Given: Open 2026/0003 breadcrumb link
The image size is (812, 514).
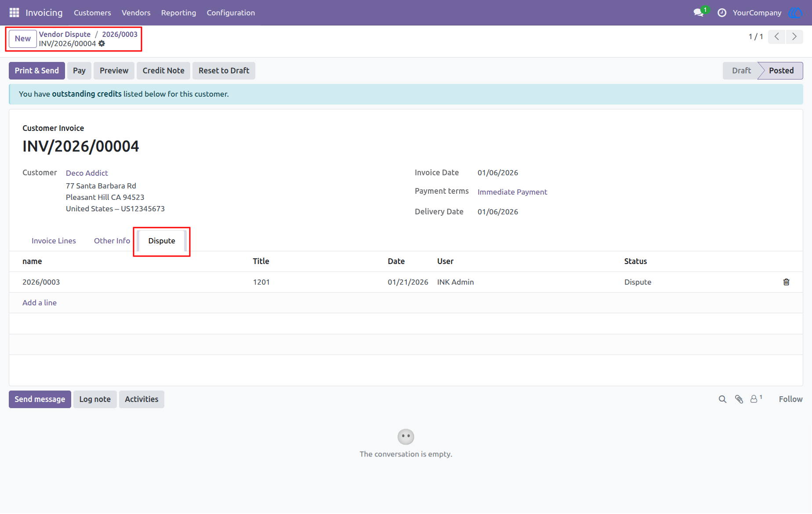Looking at the screenshot, I should coord(120,34).
